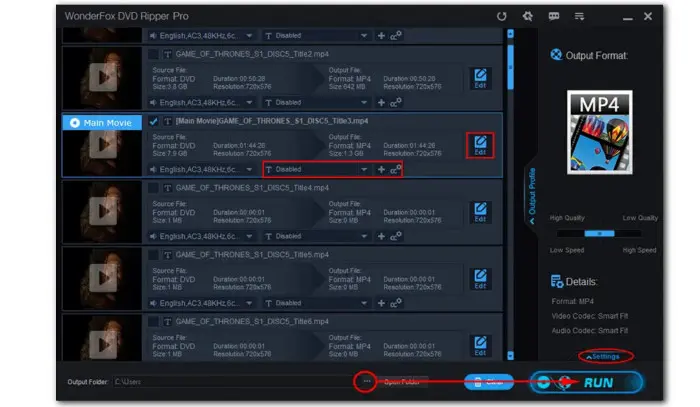The height and width of the screenshot is (407, 700).
Task: Open subtitle Disabled dropdown for Main Movie row
Action: tap(317, 170)
